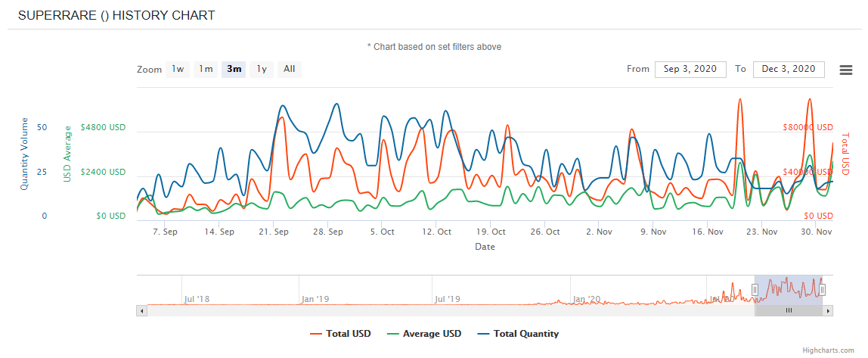Edit the To date field Dec 3, 2020
Screen dimensions: 868x358
tap(789, 70)
